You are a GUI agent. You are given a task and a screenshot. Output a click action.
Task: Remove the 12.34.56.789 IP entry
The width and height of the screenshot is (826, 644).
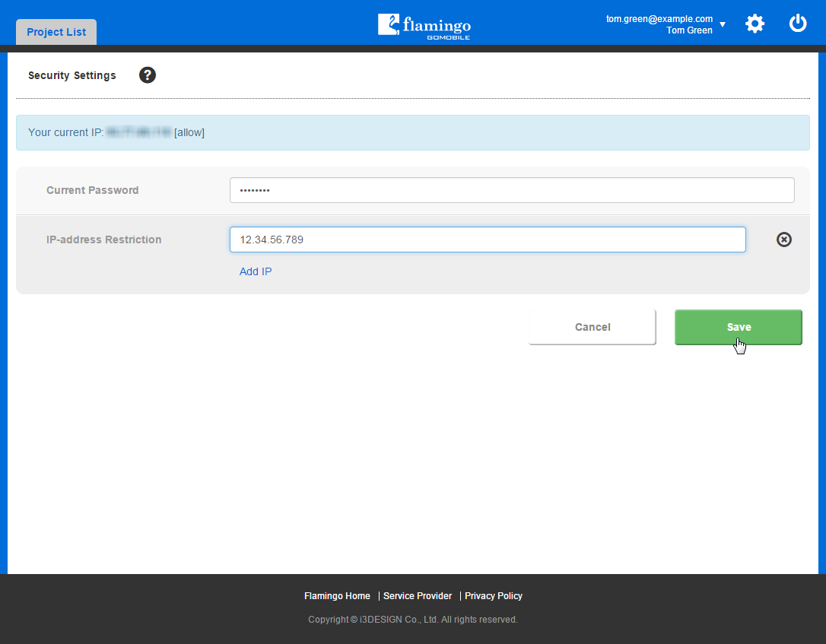pos(783,240)
